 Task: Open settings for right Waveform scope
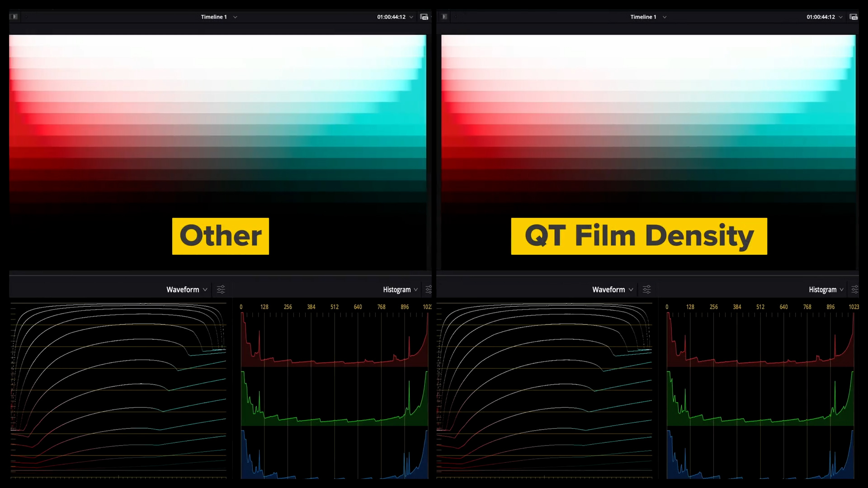point(647,290)
